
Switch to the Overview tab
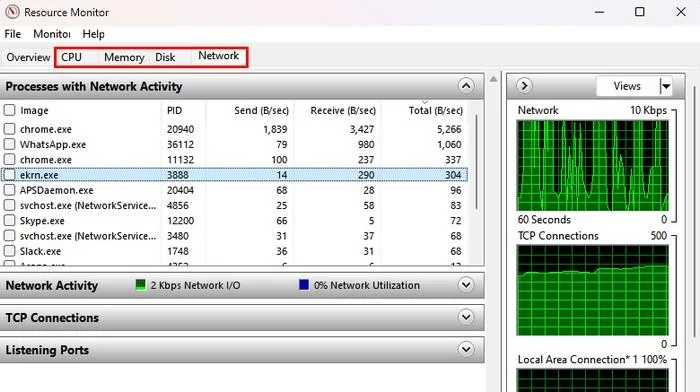[28, 58]
